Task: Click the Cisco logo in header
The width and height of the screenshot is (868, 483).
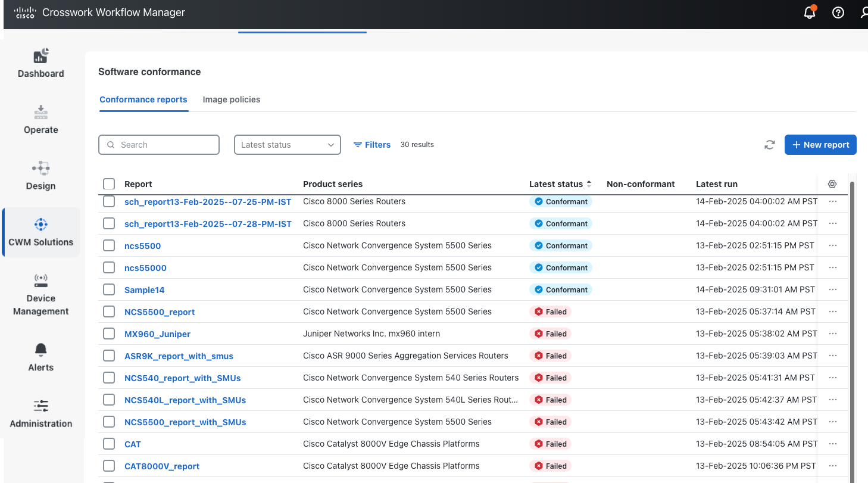Action: click(25, 13)
